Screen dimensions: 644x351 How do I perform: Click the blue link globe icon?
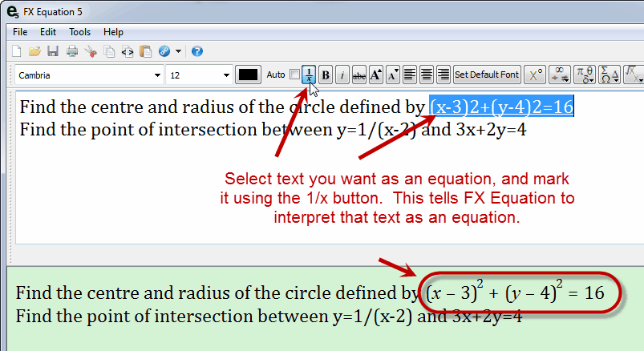tap(164, 51)
